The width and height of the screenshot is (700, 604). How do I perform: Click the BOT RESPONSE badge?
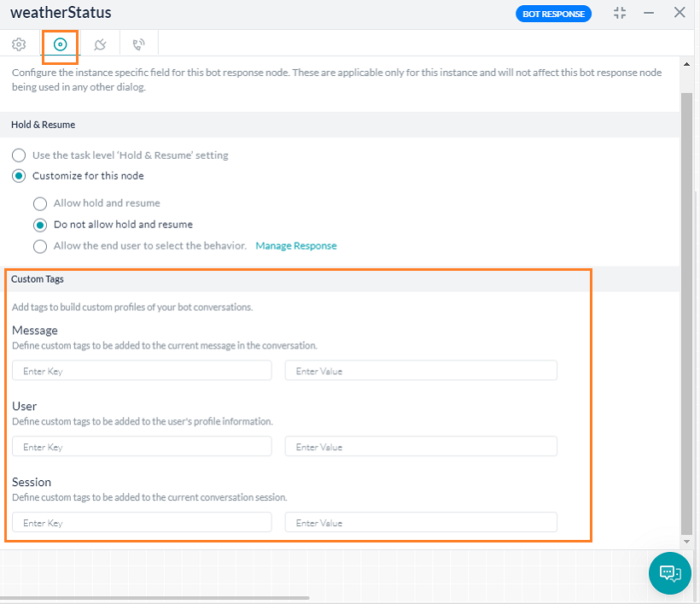[x=553, y=14]
